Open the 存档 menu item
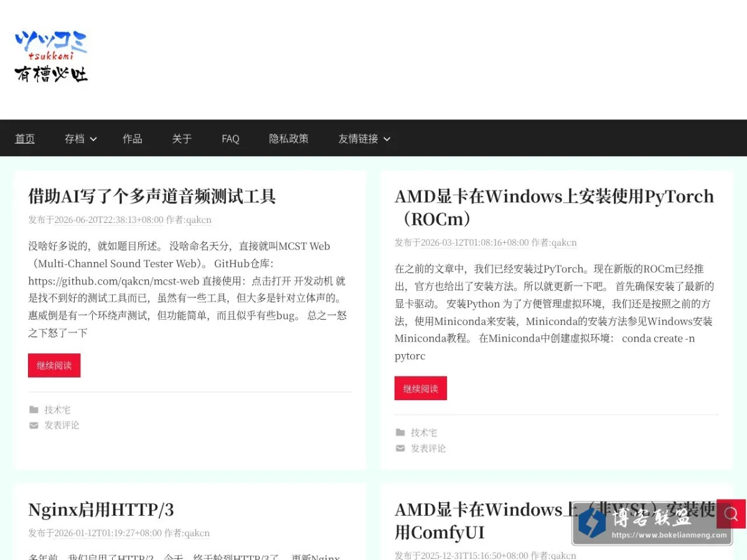The width and height of the screenshot is (747, 560). (75, 139)
